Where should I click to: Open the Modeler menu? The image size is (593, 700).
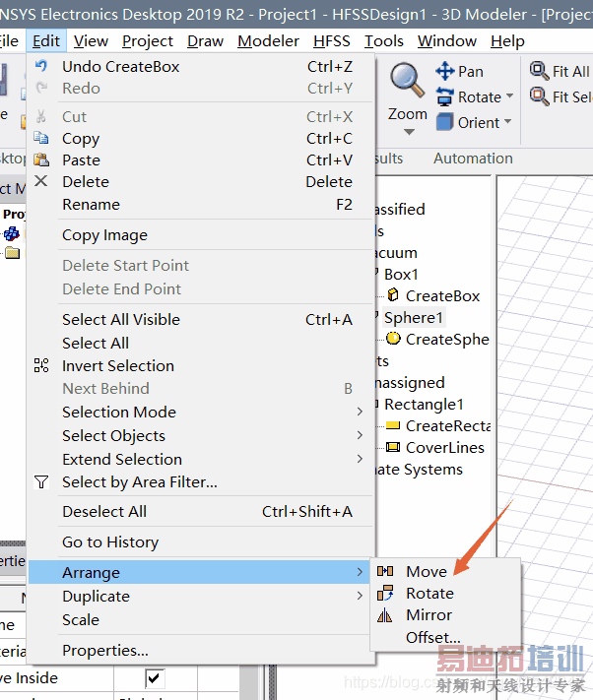[x=268, y=41]
